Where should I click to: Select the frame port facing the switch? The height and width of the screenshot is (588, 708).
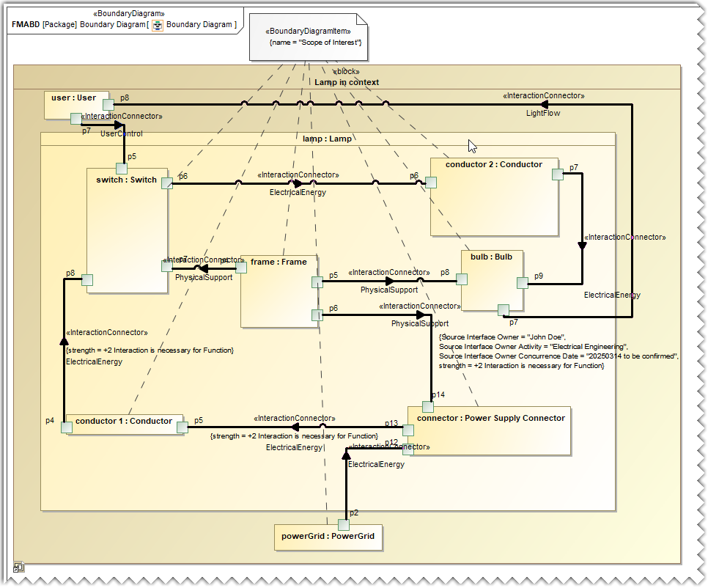click(241, 268)
